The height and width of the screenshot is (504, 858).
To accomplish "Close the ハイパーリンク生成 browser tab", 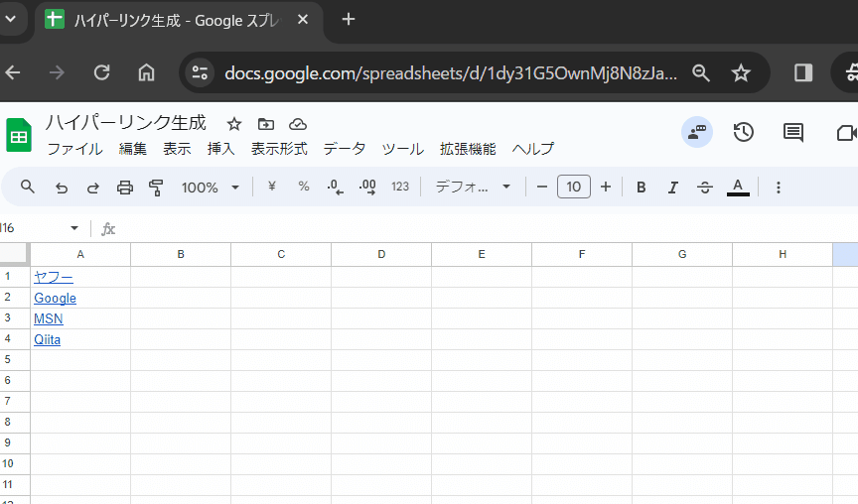I will 303,20.
